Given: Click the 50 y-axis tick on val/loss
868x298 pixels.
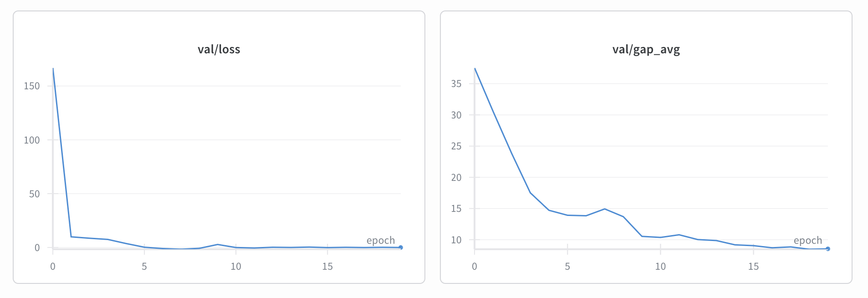Looking at the screenshot, I should tap(34, 194).
